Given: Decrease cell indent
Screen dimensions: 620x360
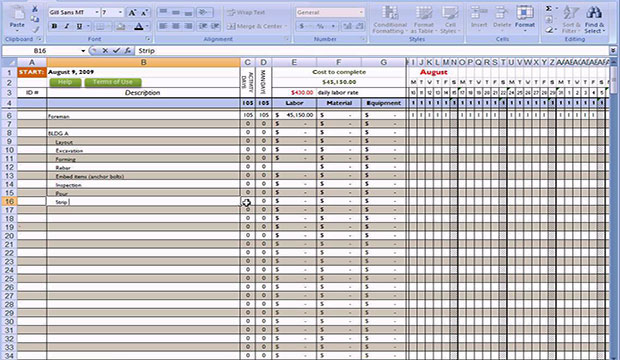Looking at the screenshot, I should click(203, 27).
